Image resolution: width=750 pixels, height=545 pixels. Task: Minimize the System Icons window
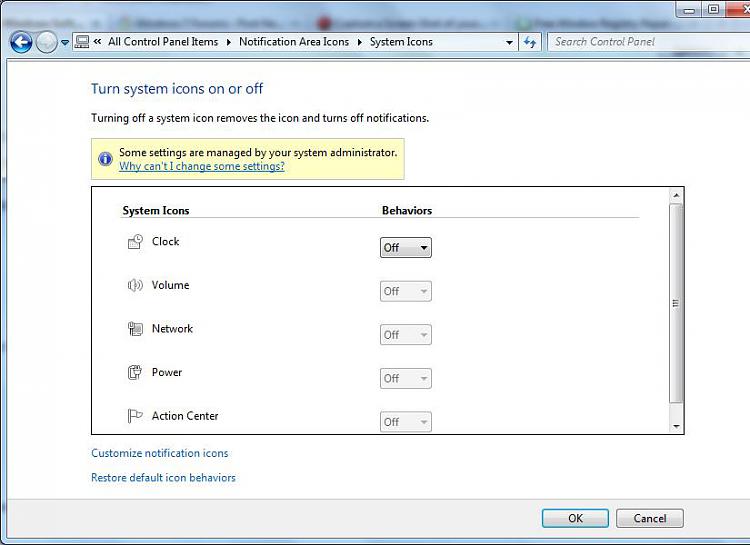pos(689,10)
